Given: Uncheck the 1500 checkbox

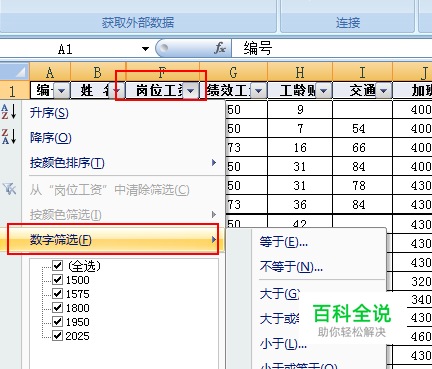Looking at the screenshot, I should point(58,280).
